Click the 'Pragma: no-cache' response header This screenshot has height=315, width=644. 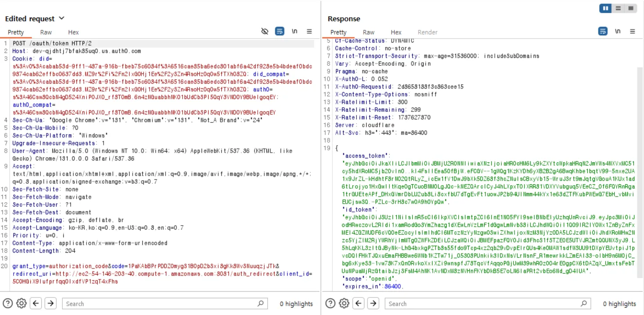click(x=361, y=71)
